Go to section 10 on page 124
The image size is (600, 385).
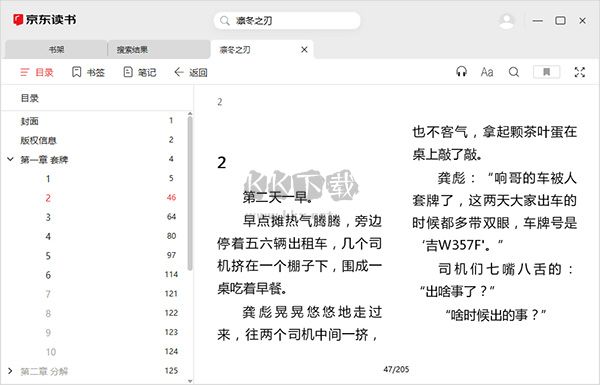click(96, 351)
